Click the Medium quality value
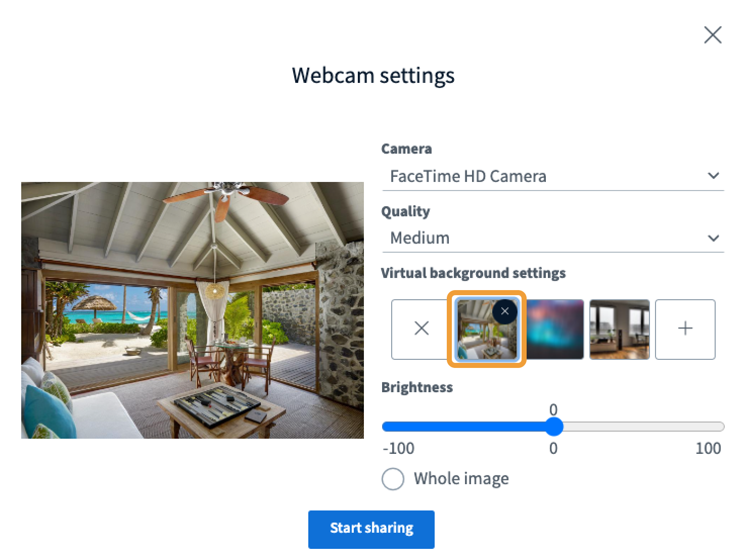Image resolution: width=748 pixels, height=560 pixels. click(x=419, y=238)
